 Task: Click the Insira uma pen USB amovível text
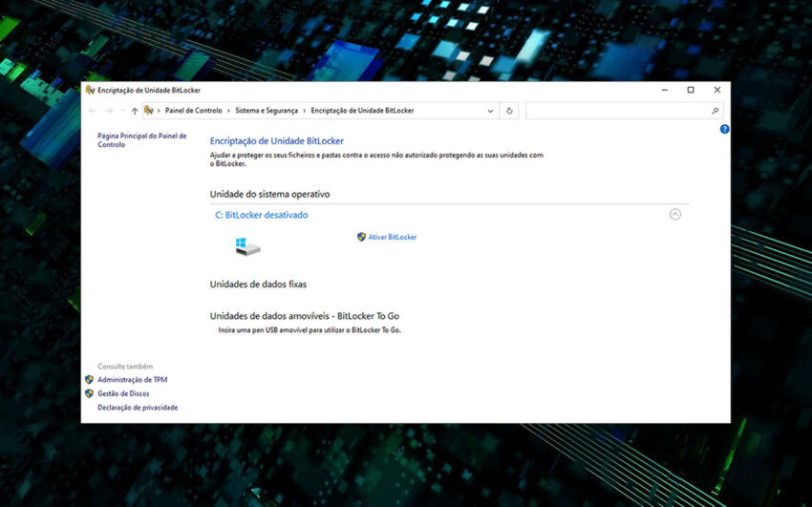tap(310, 330)
